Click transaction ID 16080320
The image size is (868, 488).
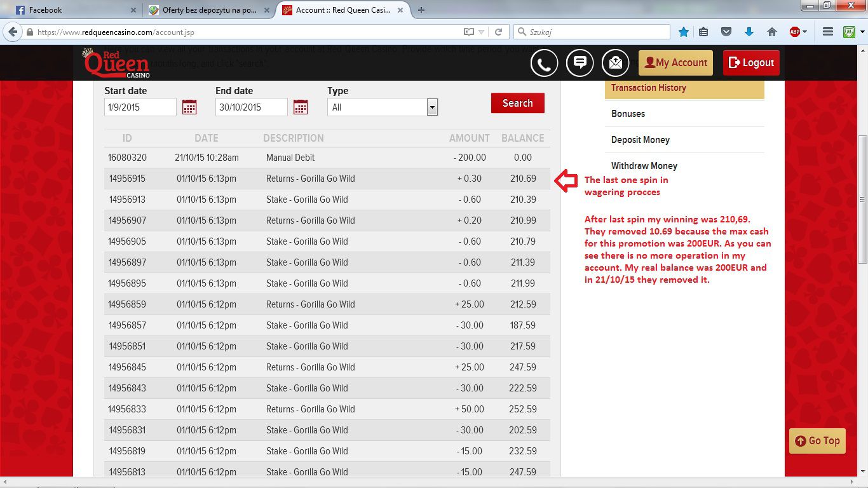(127, 158)
